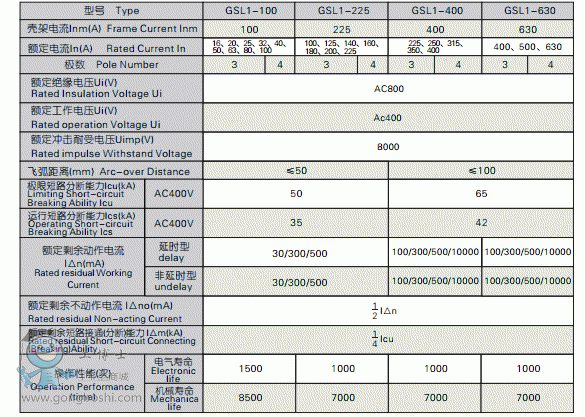Select the delay 30/300/500 cell
Image resolution: width=585 pixels, height=417 pixels.
(296, 253)
